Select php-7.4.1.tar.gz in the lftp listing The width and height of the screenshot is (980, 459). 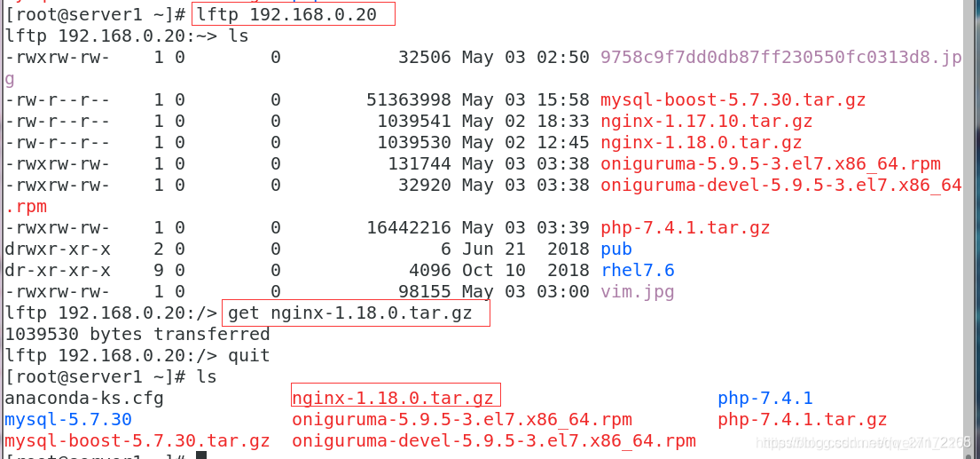coord(685,227)
